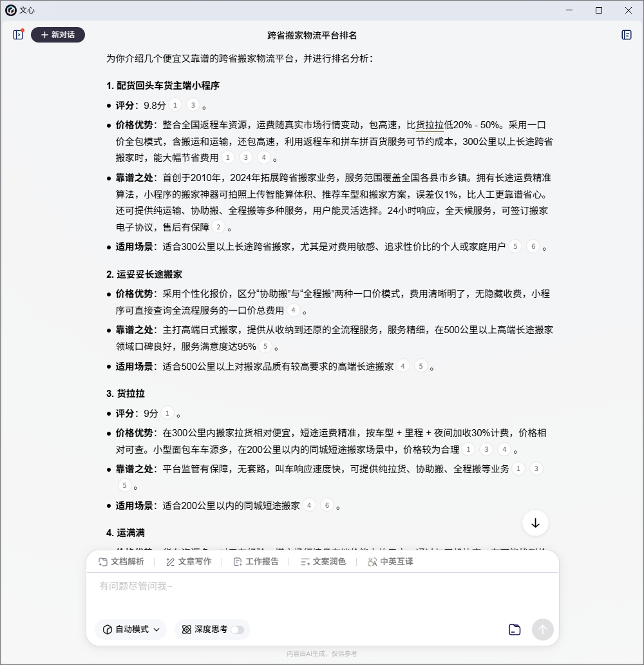The width and height of the screenshot is (644, 665).
Task: Open the sidebar panel icon at top left
Action: tap(18, 35)
